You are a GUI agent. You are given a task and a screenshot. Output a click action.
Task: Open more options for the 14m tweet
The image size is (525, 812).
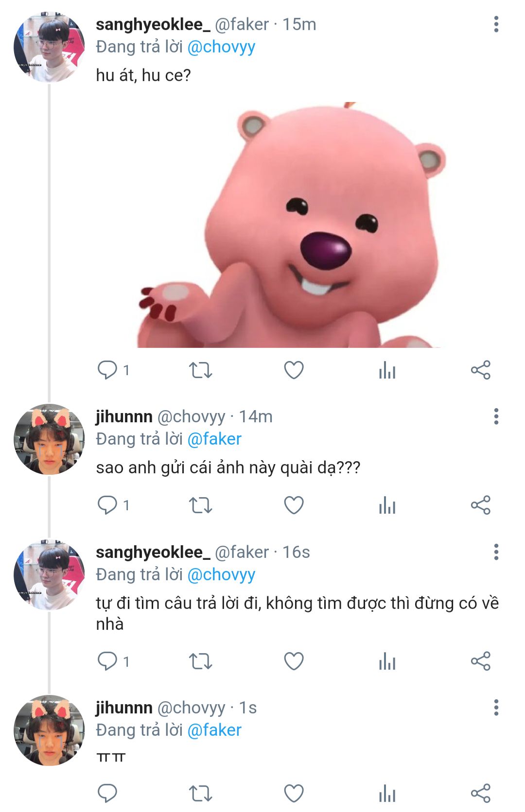tap(496, 416)
